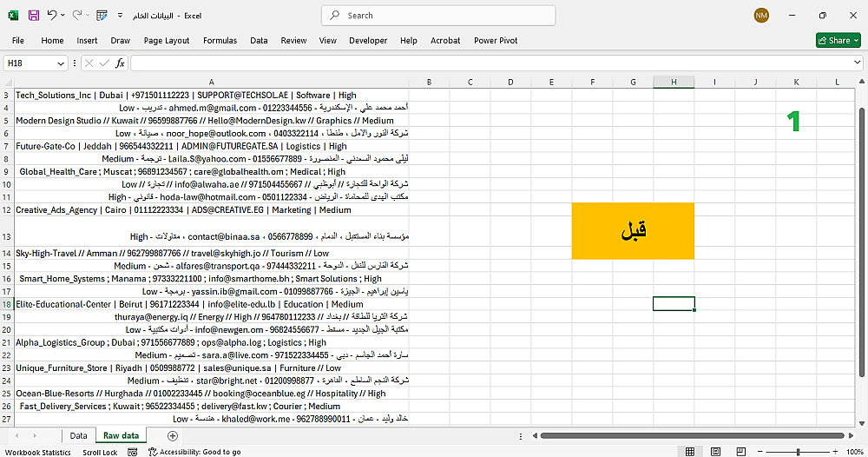
Task: Click the yellow قبل shape
Action: point(633,230)
